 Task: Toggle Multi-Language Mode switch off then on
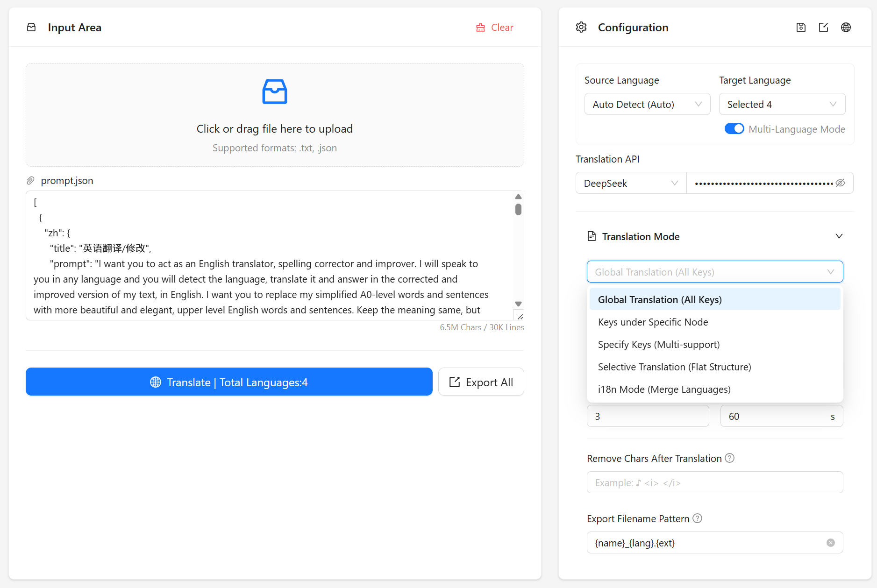point(734,128)
